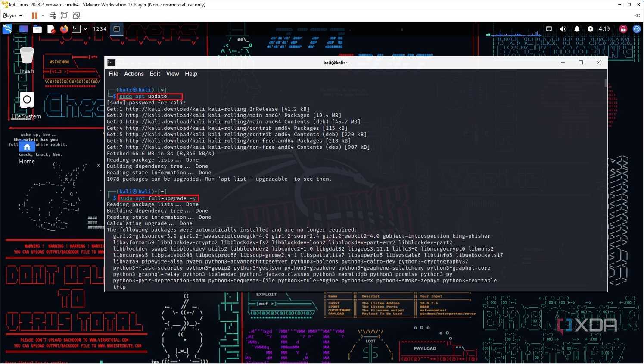Open the VMware Player menu dropdown

click(12, 16)
